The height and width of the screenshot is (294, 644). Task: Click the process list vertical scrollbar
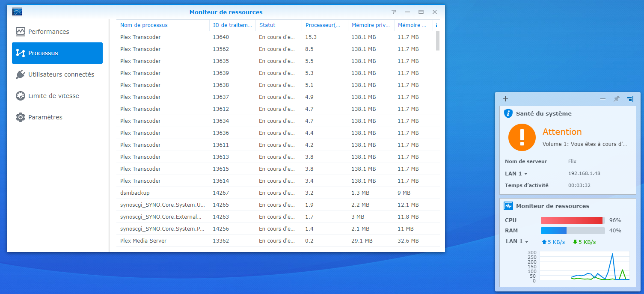[438, 41]
